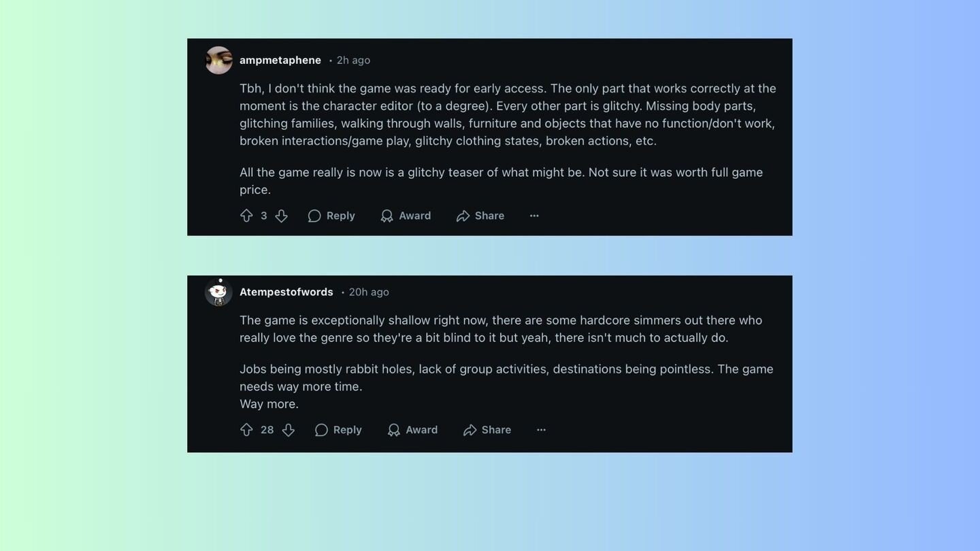Give an Award to ampmetaphene's comment
Viewport: 980px width, 551px height.
(x=406, y=216)
